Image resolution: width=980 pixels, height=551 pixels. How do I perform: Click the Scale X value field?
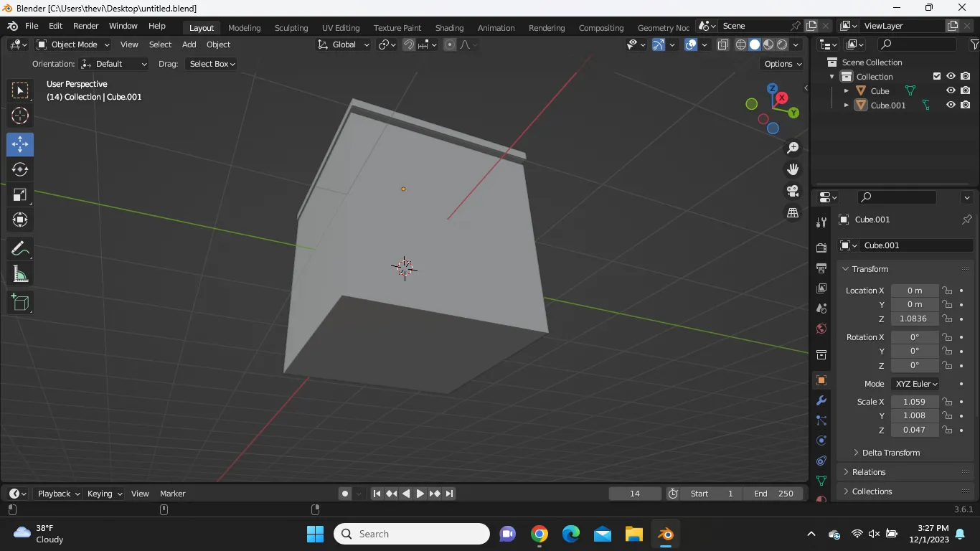[914, 402]
